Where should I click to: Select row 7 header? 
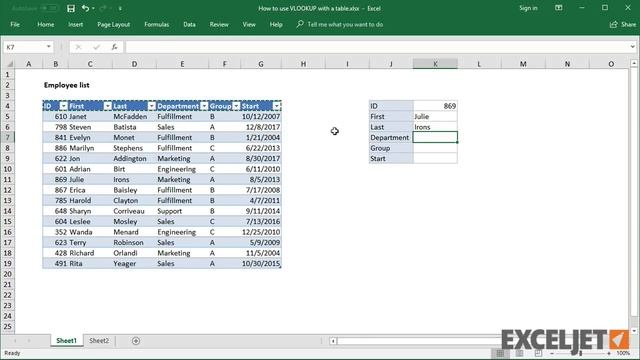click(x=7, y=137)
